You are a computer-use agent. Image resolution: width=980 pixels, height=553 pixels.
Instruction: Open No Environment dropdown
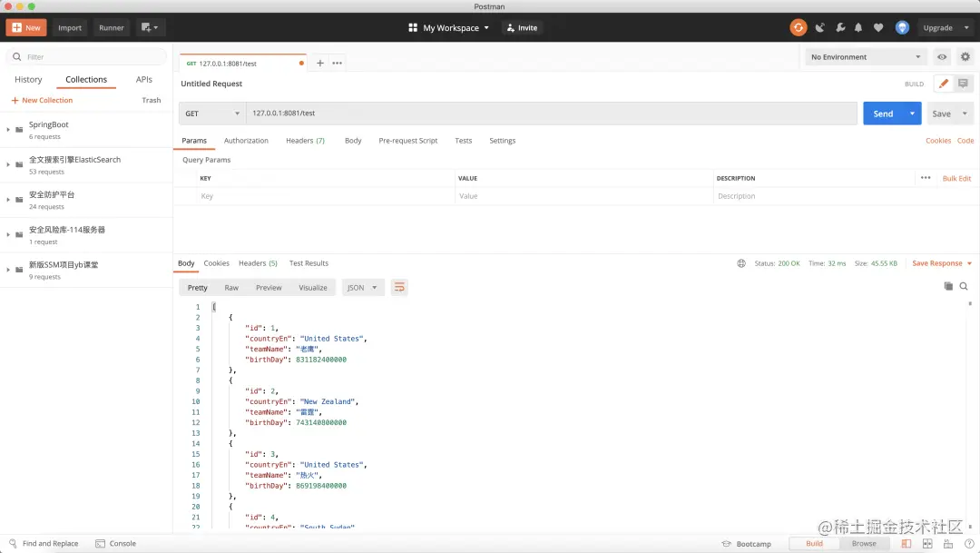pos(866,57)
